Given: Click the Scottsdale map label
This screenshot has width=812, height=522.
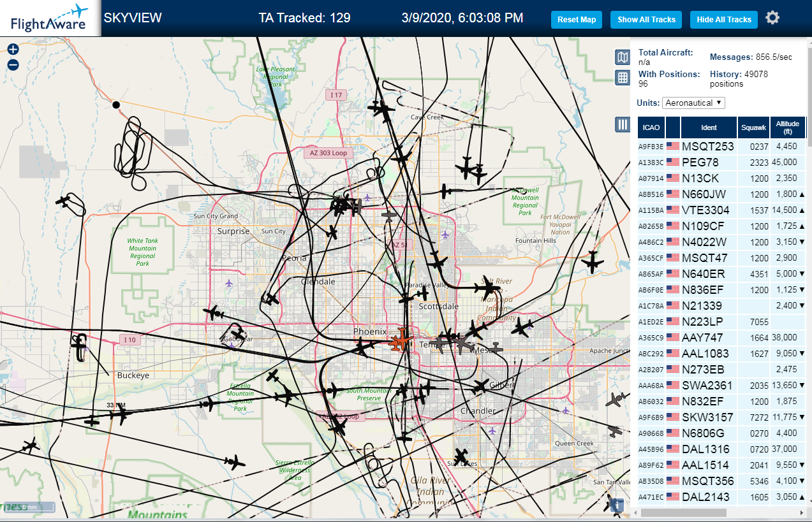Looking at the screenshot, I should tap(439, 307).
